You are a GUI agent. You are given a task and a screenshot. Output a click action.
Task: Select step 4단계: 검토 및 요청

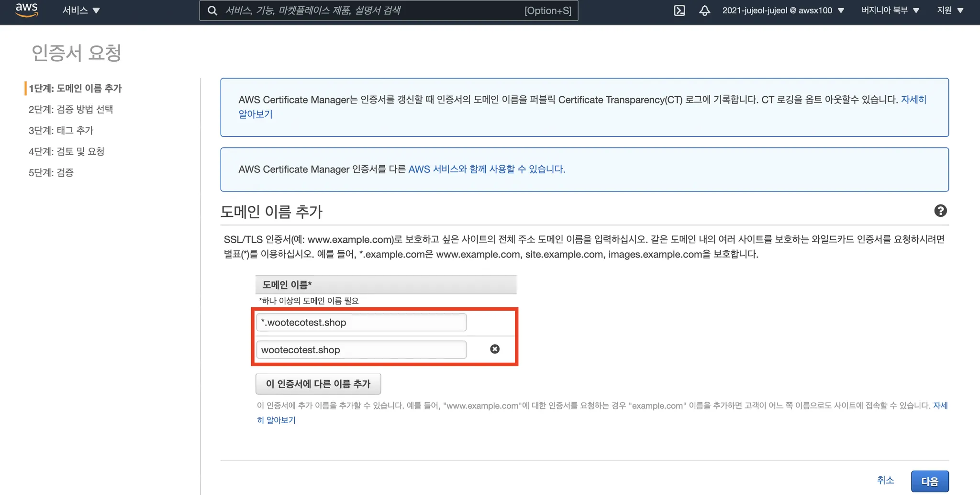click(x=67, y=151)
